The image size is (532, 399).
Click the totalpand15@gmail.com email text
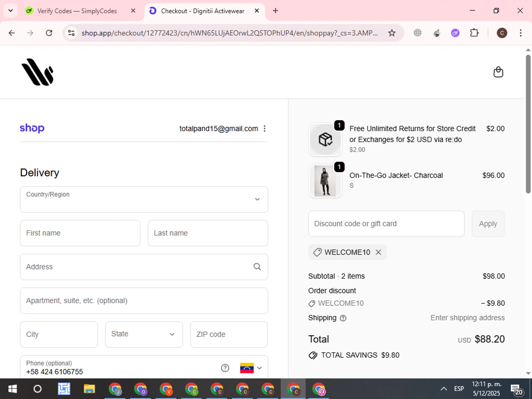coord(219,128)
